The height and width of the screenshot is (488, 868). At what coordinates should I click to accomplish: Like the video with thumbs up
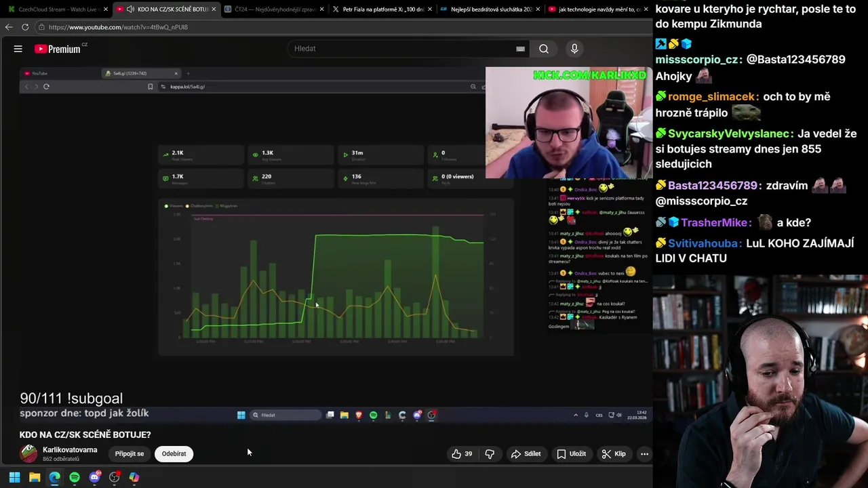[462, 454]
